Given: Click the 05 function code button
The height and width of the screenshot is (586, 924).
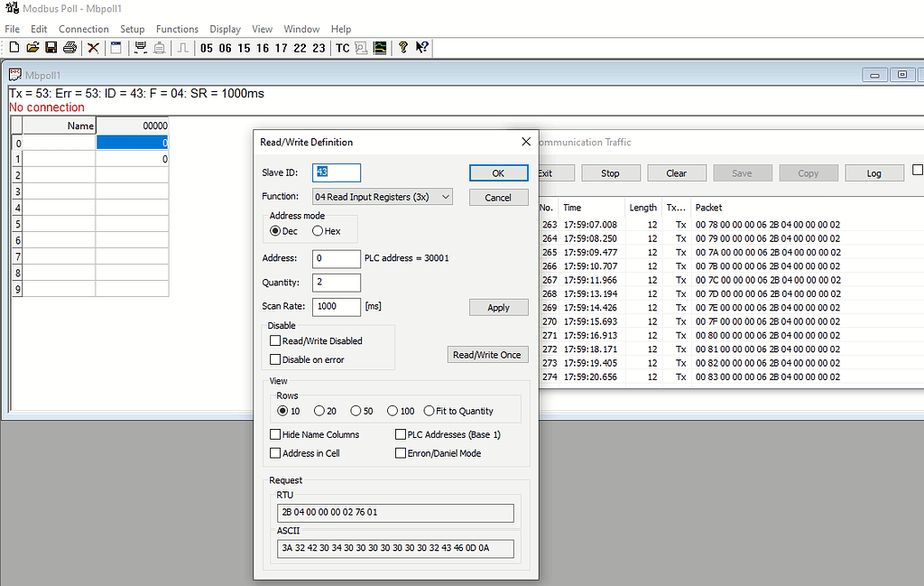Looking at the screenshot, I should pos(207,48).
